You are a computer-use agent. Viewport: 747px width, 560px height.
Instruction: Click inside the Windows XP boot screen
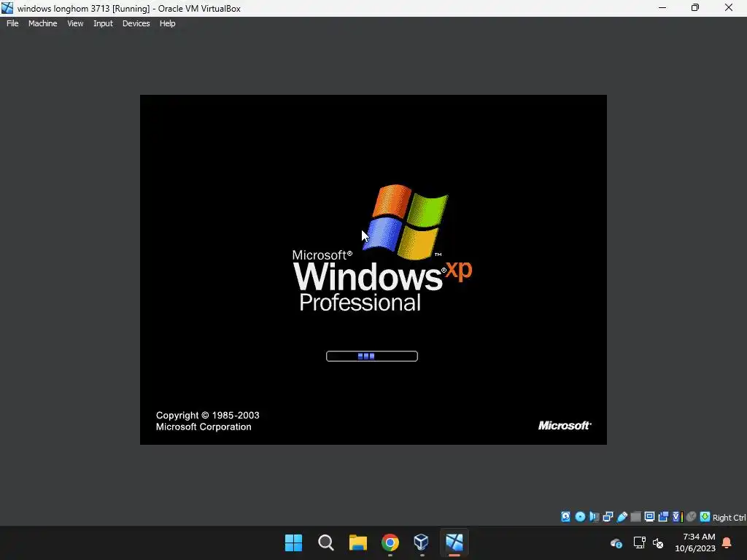[x=373, y=270]
